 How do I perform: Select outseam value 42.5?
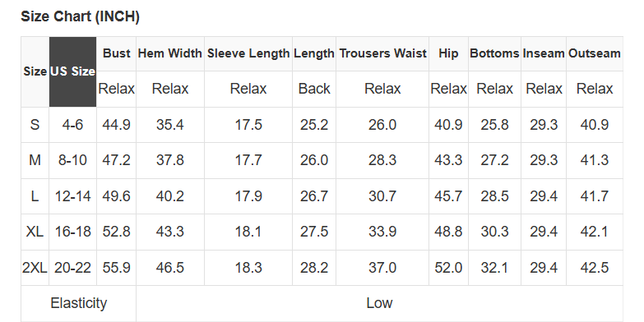tap(595, 268)
